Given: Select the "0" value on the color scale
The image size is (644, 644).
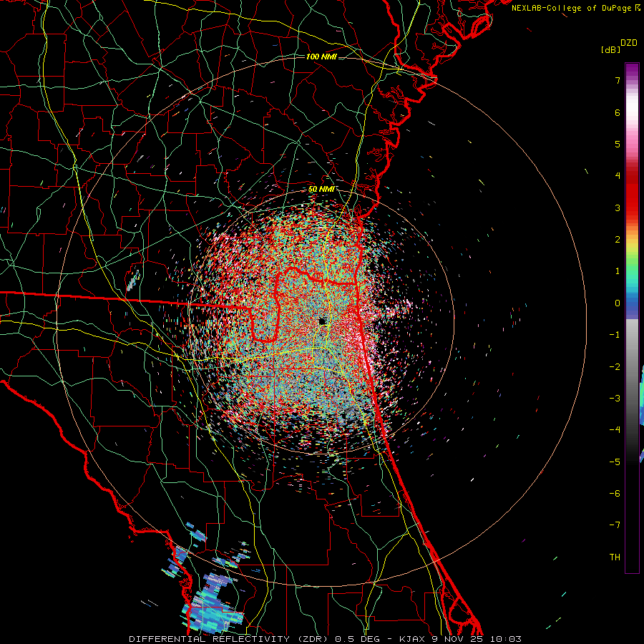Looking at the screenshot, I should (x=618, y=303).
